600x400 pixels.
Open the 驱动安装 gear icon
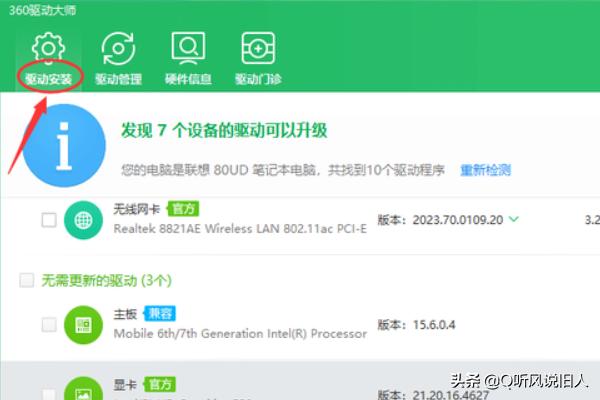(x=48, y=48)
